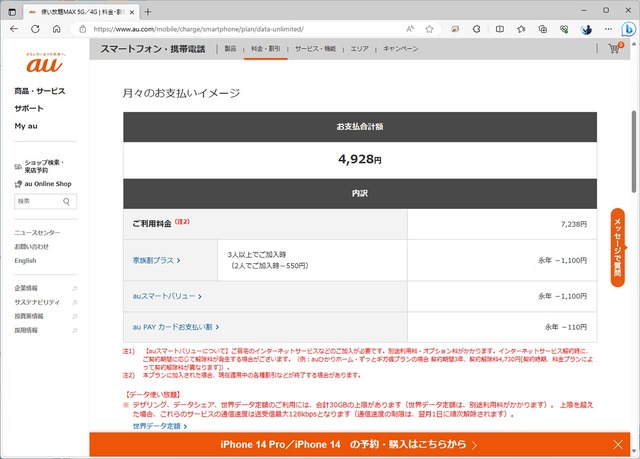Open the 家族割プラス link
This screenshot has width=640, height=459.
click(x=156, y=260)
